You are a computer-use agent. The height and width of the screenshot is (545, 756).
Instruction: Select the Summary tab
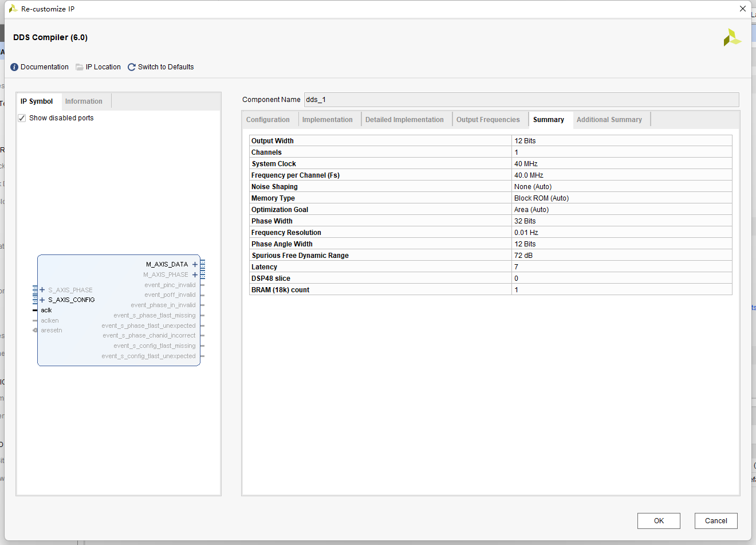coord(549,120)
